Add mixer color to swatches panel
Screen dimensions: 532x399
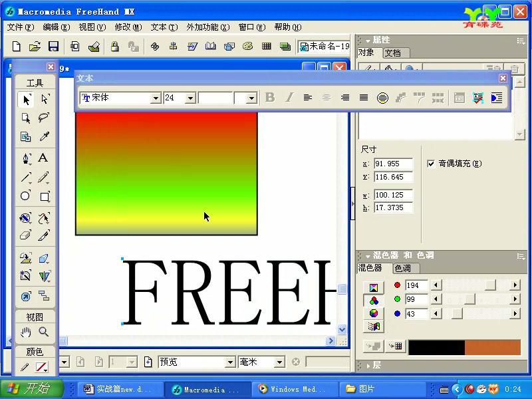(x=395, y=346)
